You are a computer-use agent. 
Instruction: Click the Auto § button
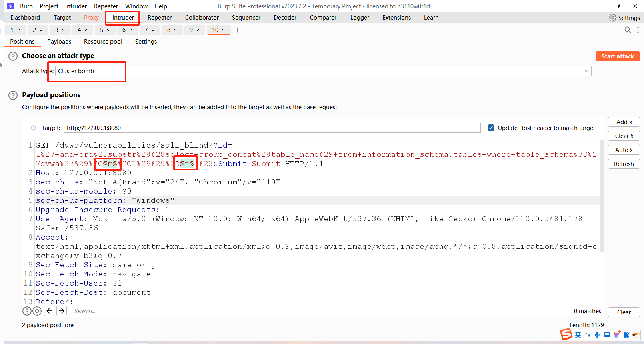click(624, 150)
